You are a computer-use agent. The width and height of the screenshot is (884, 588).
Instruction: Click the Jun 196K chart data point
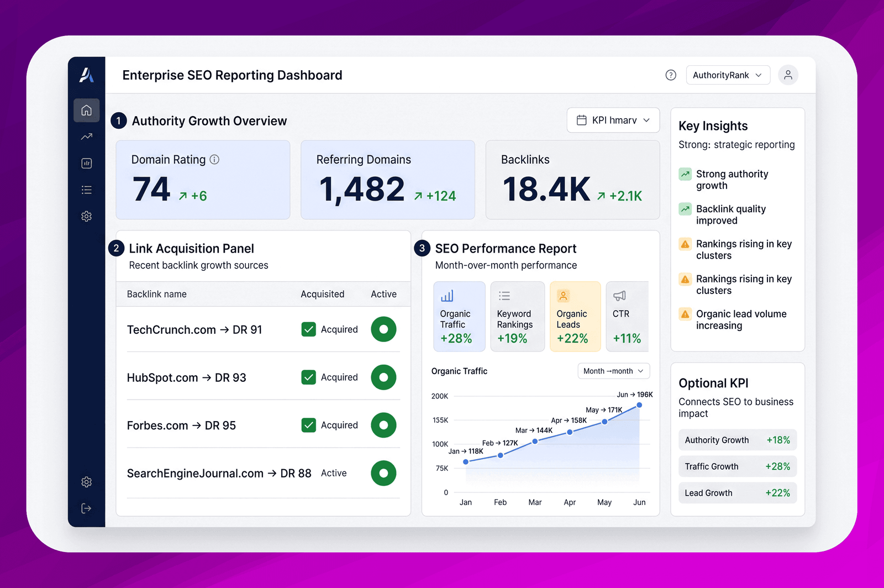(x=639, y=405)
